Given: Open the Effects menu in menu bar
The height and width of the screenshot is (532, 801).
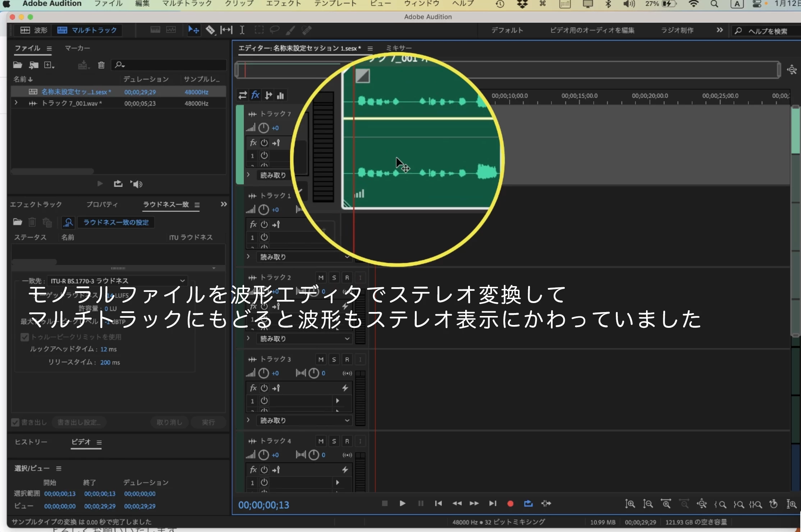Looking at the screenshot, I should (x=283, y=4).
